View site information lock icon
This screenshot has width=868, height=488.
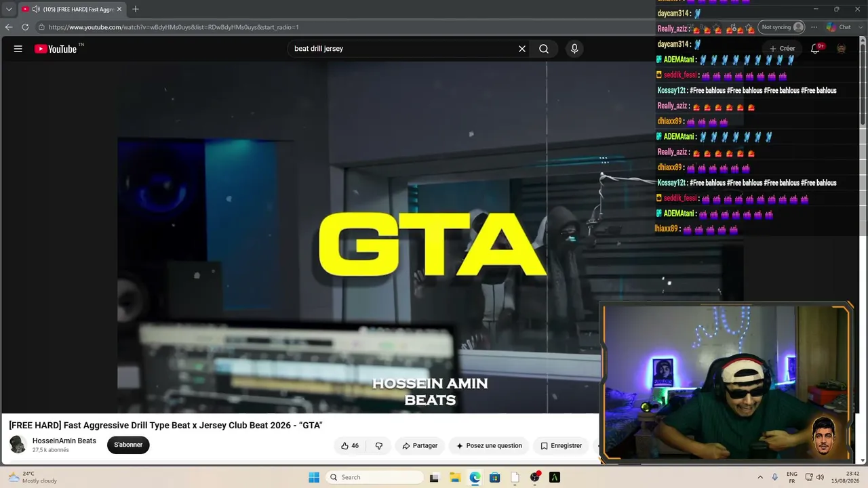(41, 27)
